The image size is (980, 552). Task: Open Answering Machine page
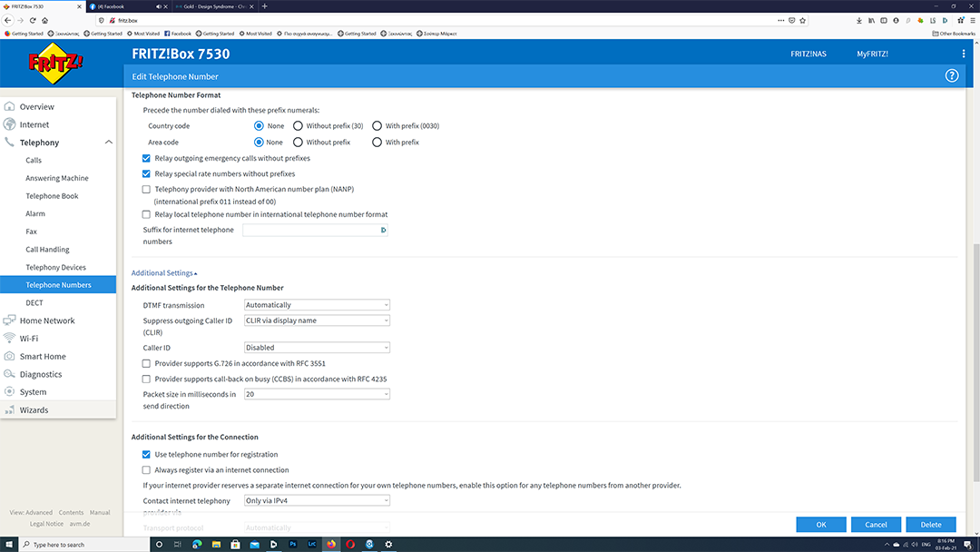pyautogui.click(x=57, y=178)
